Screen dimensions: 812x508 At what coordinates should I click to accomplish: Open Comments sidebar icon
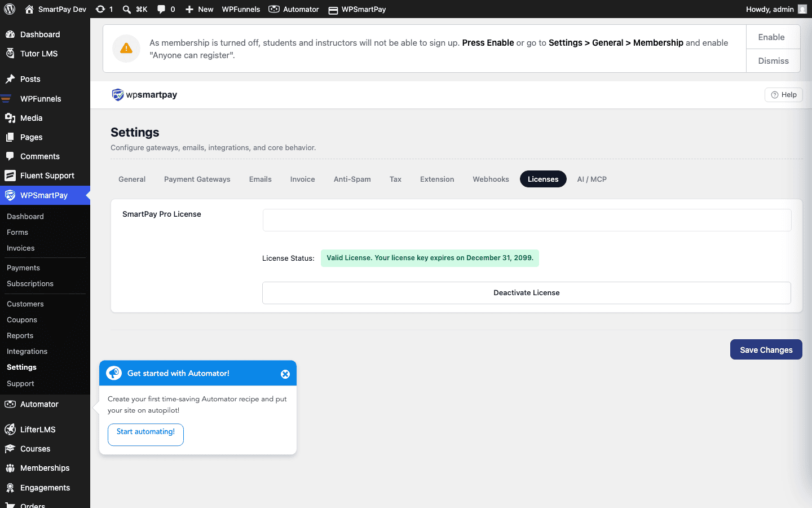(x=10, y=156)
